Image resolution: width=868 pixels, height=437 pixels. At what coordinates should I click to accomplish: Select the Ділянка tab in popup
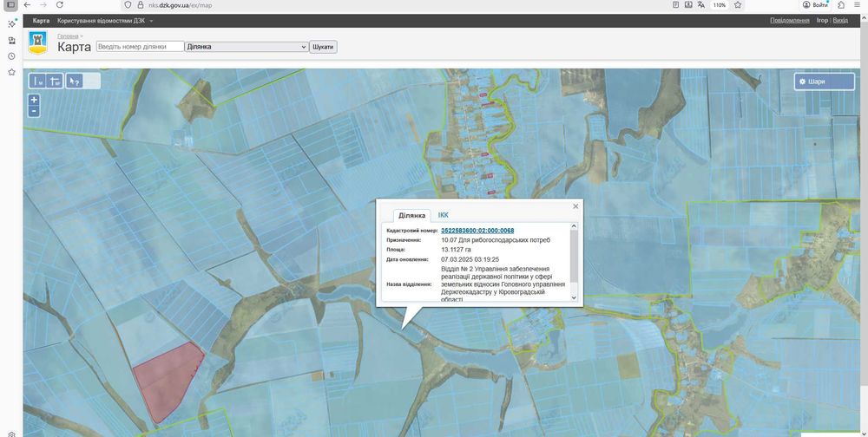(411, 215)
